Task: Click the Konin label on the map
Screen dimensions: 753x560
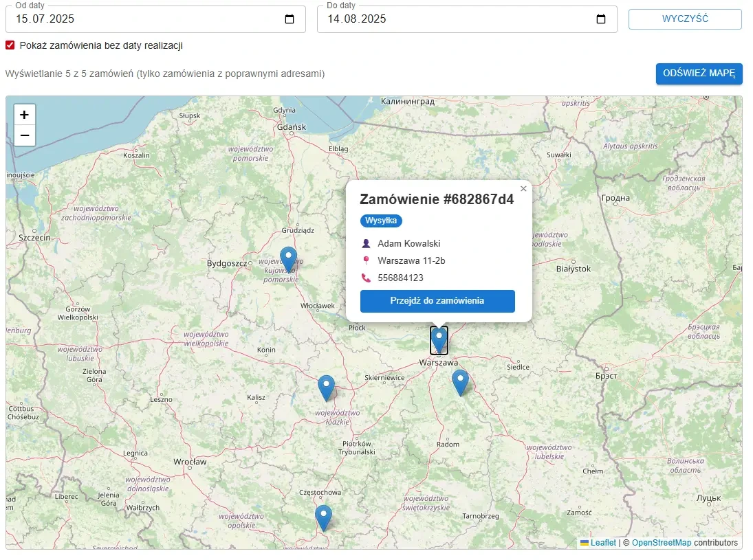Action: [x=266, y=350]
